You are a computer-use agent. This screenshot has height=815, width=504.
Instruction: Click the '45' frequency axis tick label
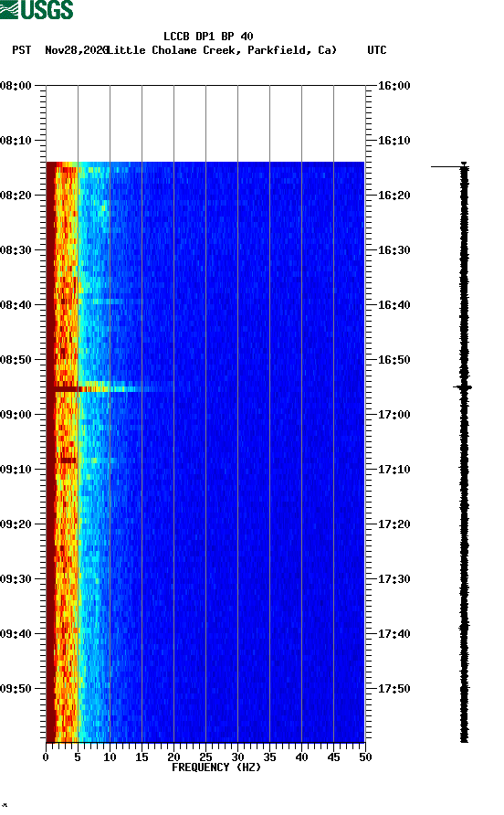pos(333,757)
